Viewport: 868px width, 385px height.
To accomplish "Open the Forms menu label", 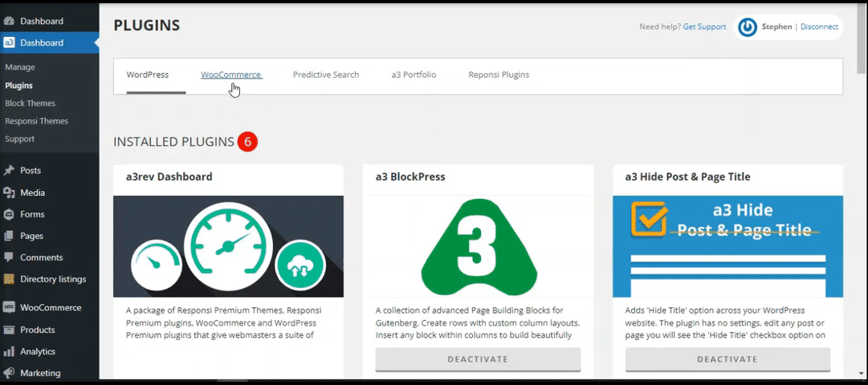I will (x=32, y=214).
